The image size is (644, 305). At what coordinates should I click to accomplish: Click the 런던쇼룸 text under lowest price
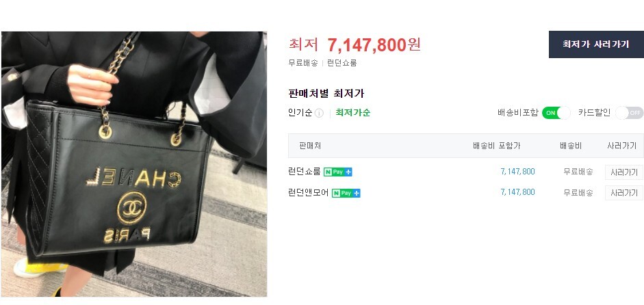tap(342, 63)
